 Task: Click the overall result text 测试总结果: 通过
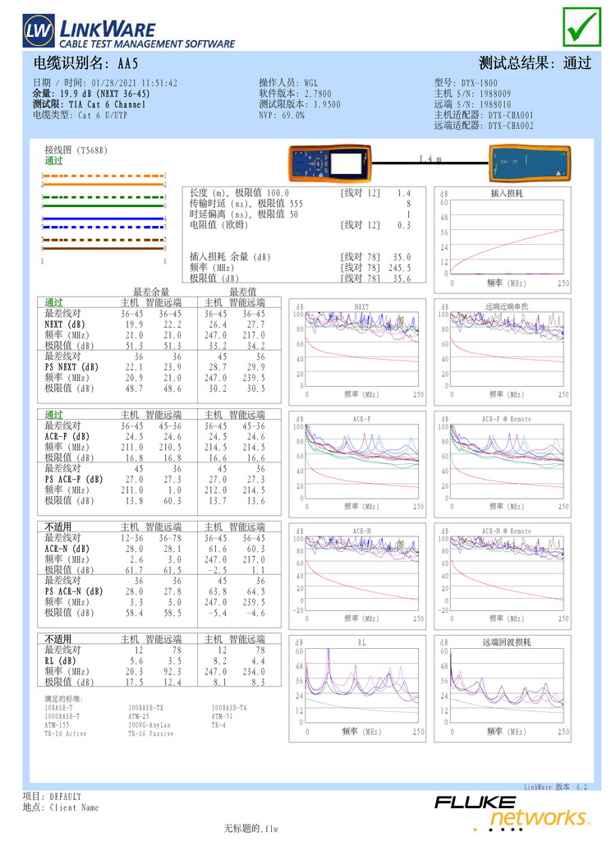pyautogui.click(x=535, y=63)
